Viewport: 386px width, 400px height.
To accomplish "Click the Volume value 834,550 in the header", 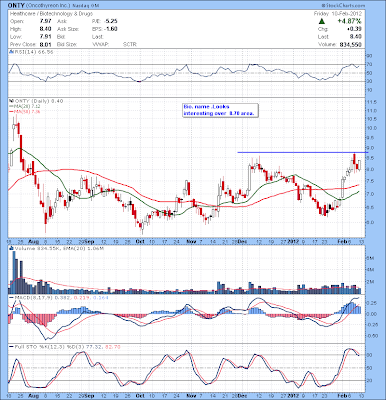I will click(x=351, y=44).
